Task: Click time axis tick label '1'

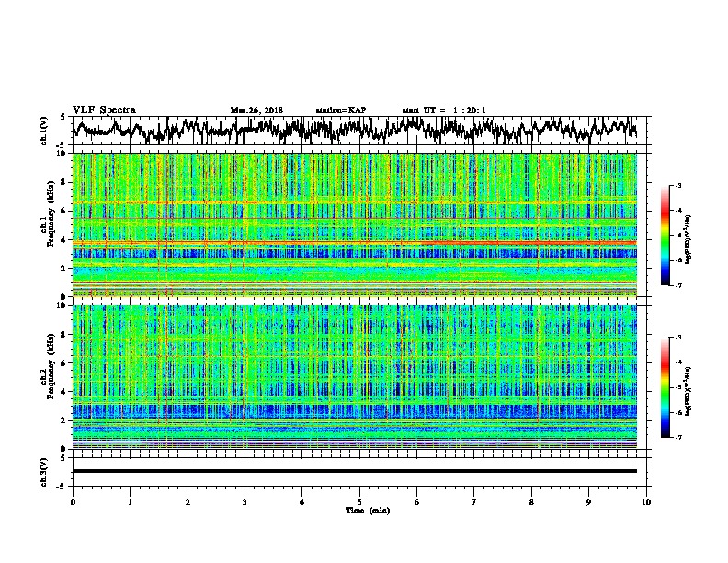Action: pos(131,502)
